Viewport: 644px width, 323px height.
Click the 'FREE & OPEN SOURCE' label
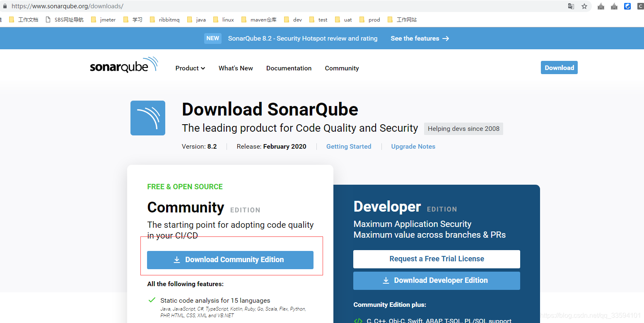point(185,187)
